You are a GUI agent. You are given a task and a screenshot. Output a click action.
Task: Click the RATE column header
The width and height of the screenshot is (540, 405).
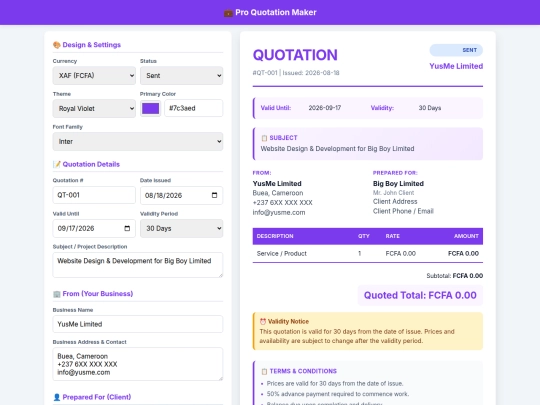click(393, 236)
